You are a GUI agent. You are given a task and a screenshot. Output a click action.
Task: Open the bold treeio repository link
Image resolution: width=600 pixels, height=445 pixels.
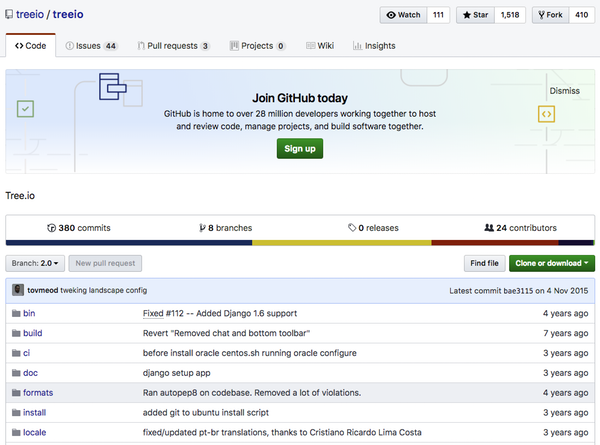[68, 15]
